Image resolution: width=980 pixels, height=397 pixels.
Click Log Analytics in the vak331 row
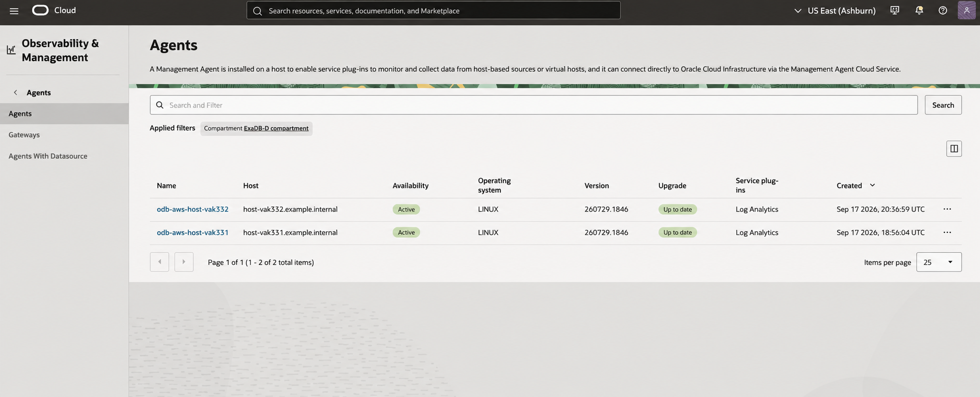pos(757,232)
